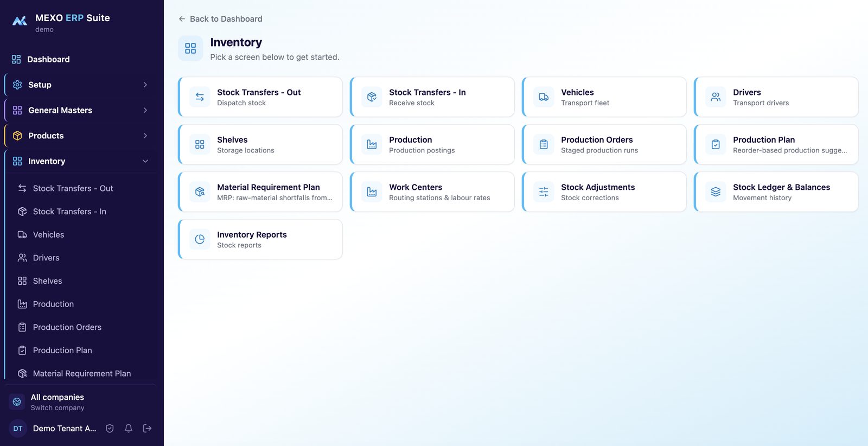Click 'Demo Tenant A...' user name
The height and width of the screenshot is (446, 868).
click(65, 428)
